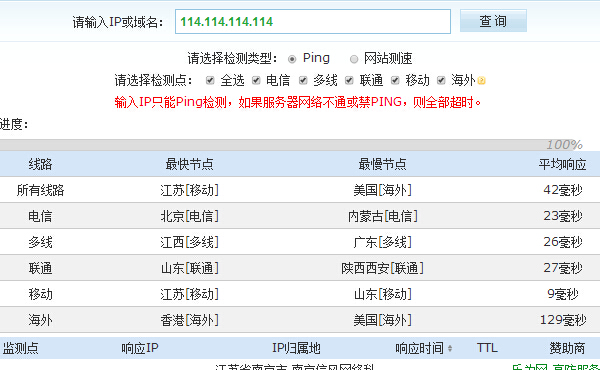Click the 移动 line row label
Image resolution: width=600 pixels, height=370 pixels.
click(40, 294)
